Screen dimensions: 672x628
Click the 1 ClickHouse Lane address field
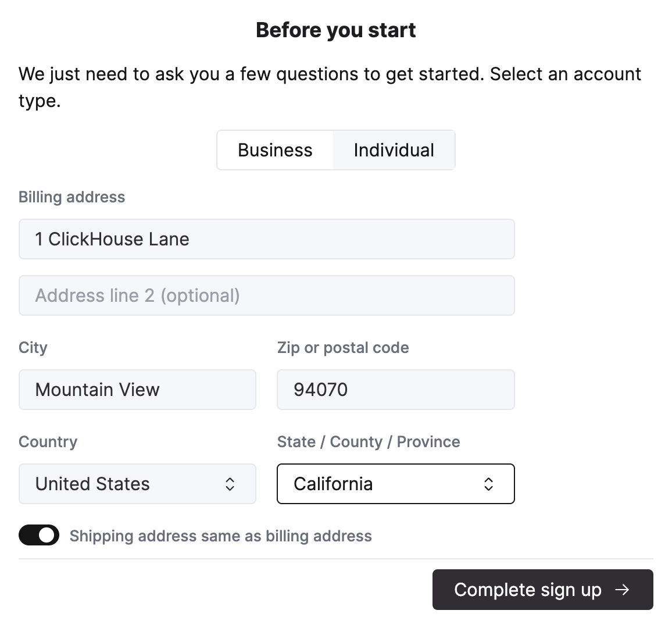tap(267, 239)
